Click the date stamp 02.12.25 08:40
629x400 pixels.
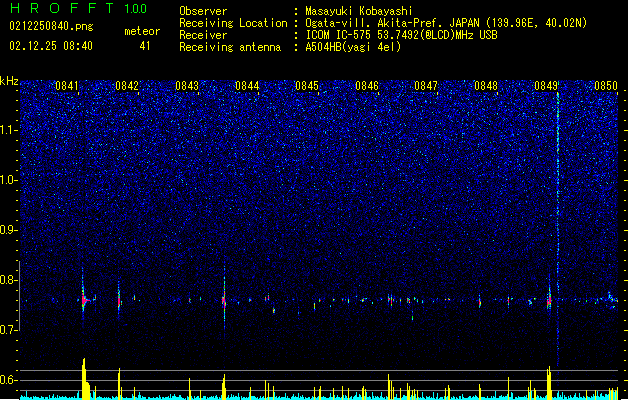tap(51, 46)
